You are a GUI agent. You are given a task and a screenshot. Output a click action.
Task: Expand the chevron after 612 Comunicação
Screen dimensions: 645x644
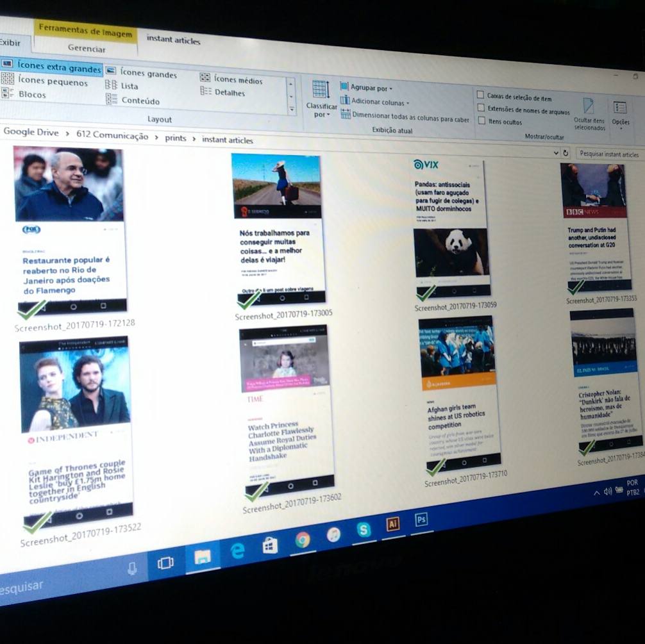pyautogui.click(x=156, y=137)
